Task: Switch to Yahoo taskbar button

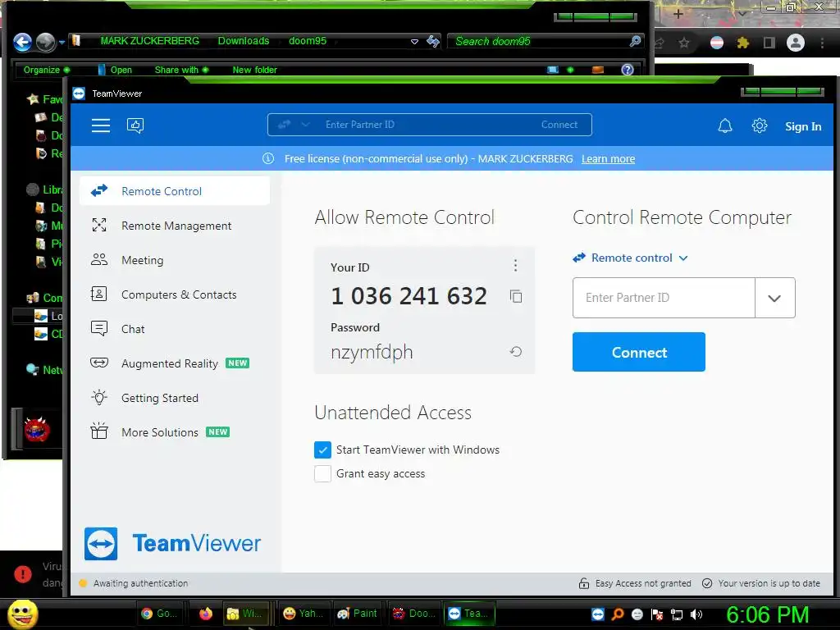Action: point(303,614)
